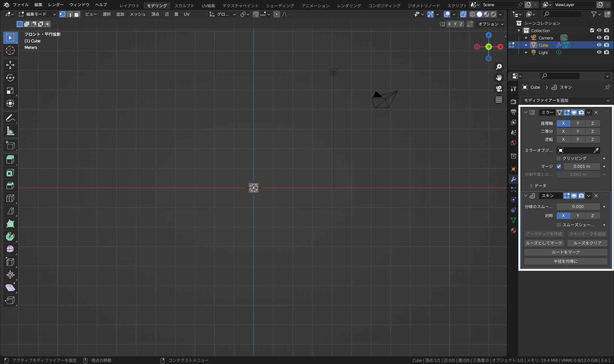This screenshot has width=614, height=364.
Task: Select the Spin tool
Action: click(10, 237)
